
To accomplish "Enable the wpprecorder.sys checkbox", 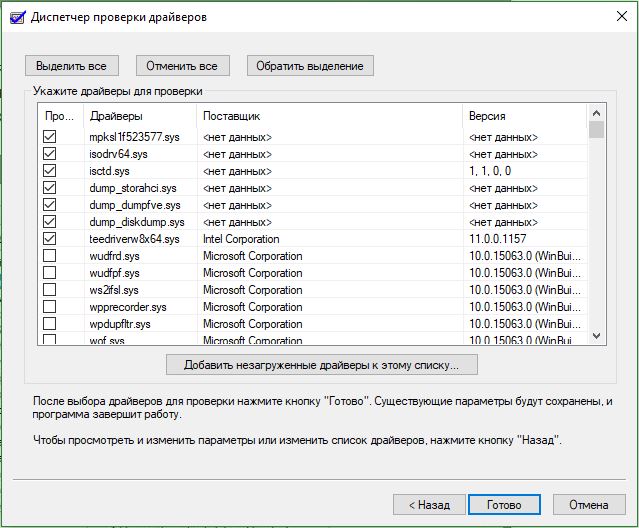I will 49,306.
